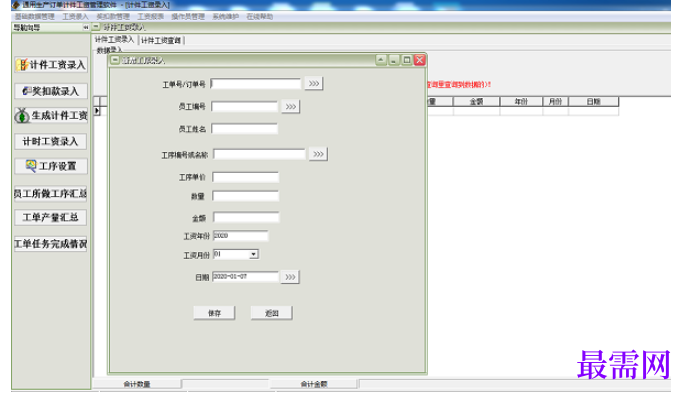Screen dimensions: 689x396
Task: Open the 工序设置 sidebar button
Action: (51, 166)
